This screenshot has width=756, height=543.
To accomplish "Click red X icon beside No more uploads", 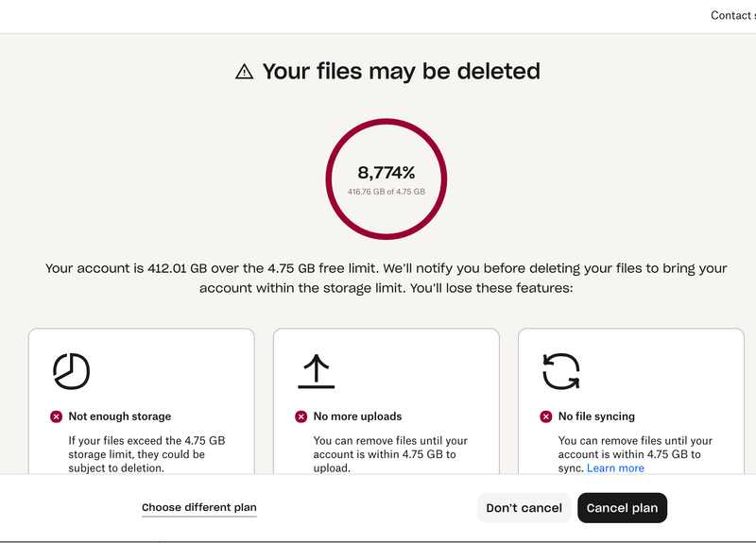I will (x=301, y=416).
